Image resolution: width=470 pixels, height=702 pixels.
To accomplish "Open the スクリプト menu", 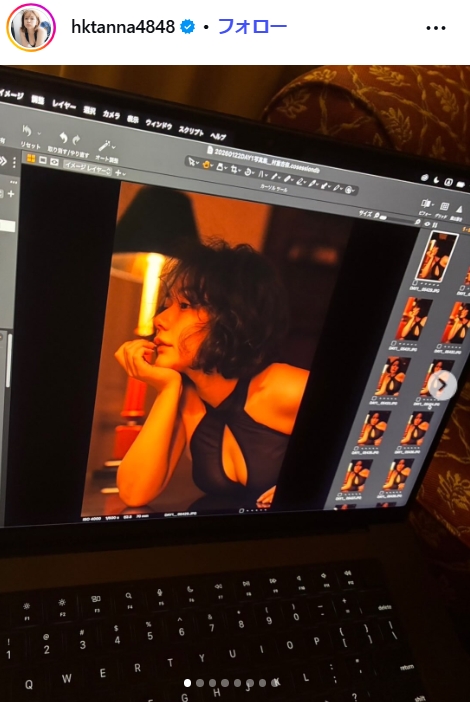I will pos(191,130).
